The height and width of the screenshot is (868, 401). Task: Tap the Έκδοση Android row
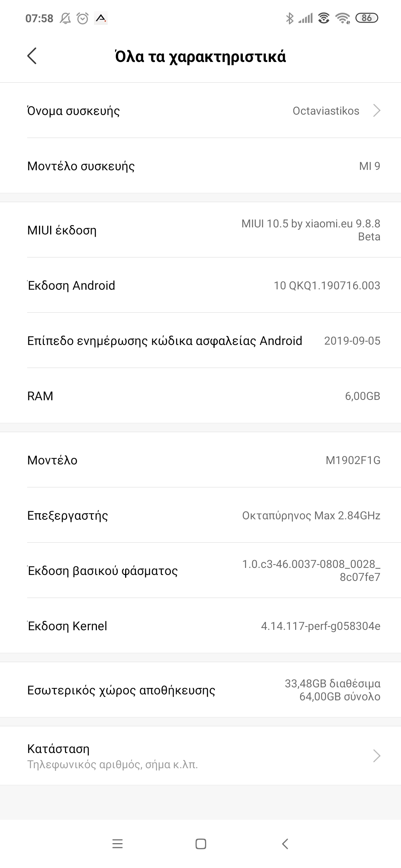200,285
